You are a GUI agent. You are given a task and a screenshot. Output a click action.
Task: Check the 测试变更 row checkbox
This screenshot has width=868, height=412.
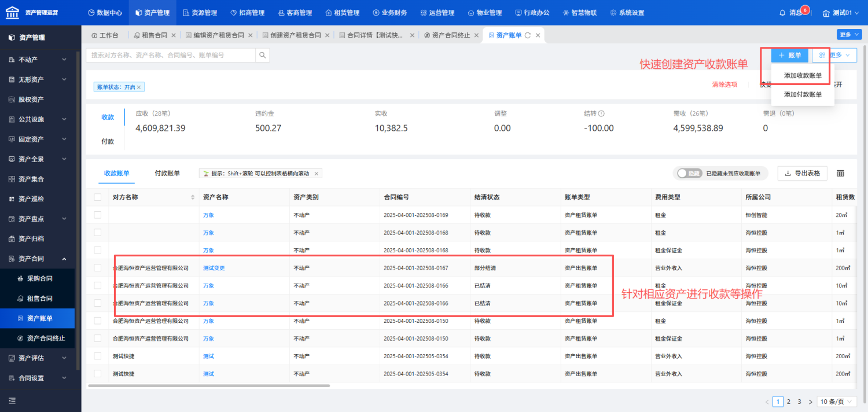(x=97, y=268)
